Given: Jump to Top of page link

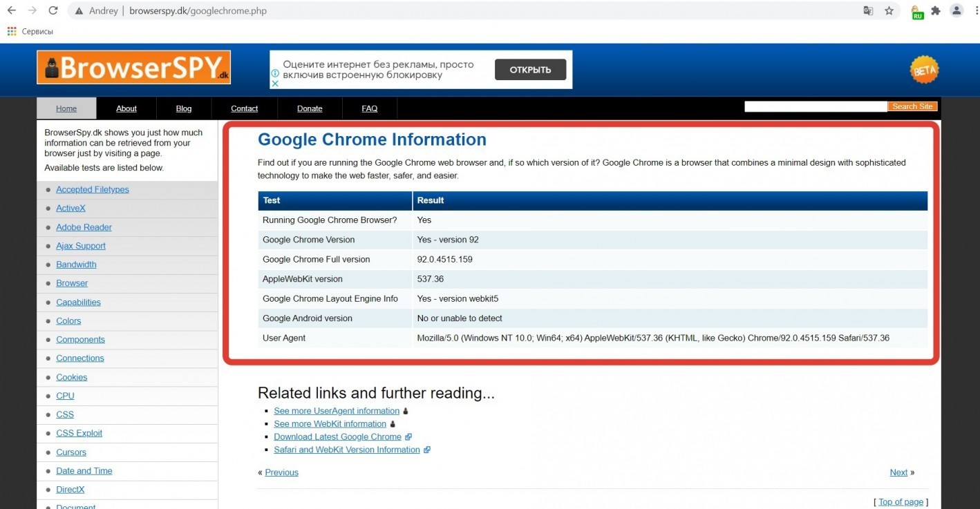Looking at the screenshot, I should coord(901,502).
